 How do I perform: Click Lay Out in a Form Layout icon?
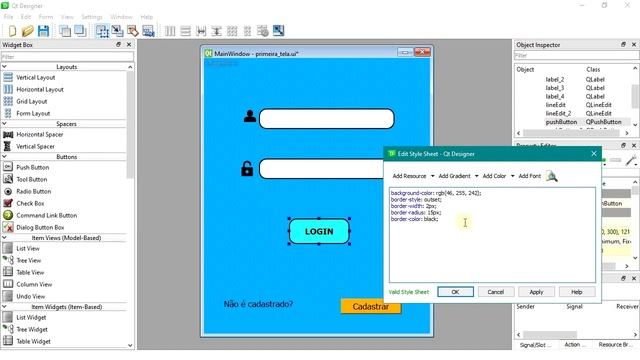[247, 31]
